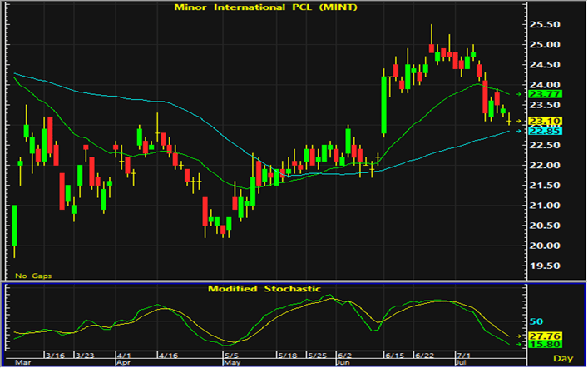Image resolution: width=588 pixels, height=368 pixels.
Task: Click the arrow beside the 27.76 tag
Action: (519, 336)
